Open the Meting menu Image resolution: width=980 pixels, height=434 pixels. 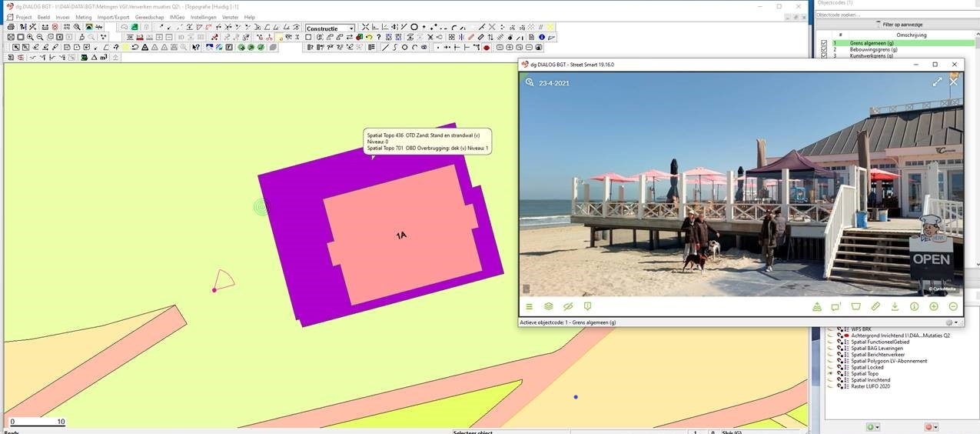83,17
